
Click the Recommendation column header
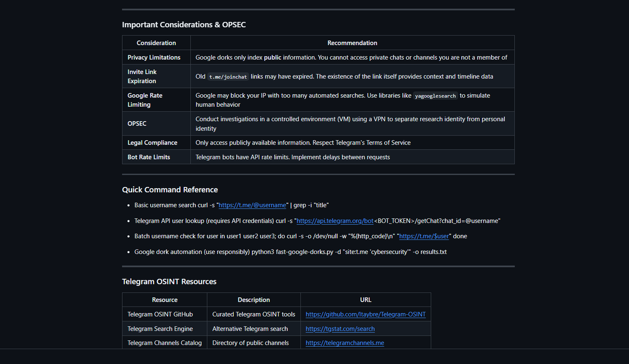tap(352, 42)
